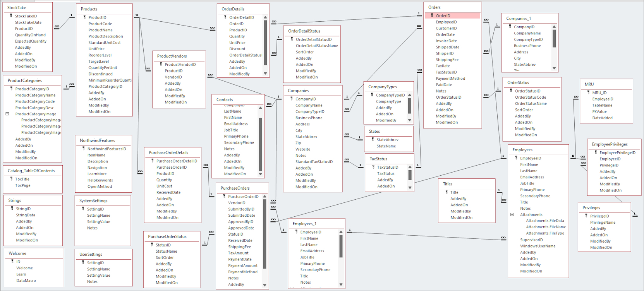Select the Orders table title bar
The image size is (644, 291).
(452, 7)
